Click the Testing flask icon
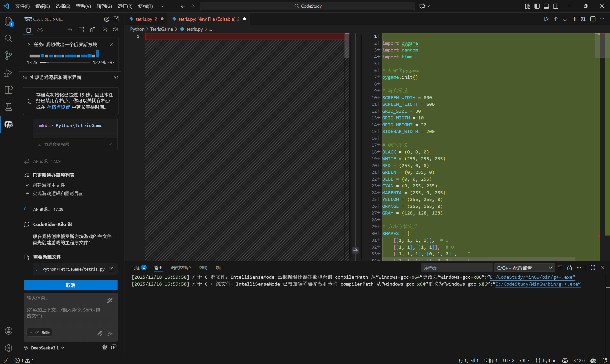 tap(8, 107)
